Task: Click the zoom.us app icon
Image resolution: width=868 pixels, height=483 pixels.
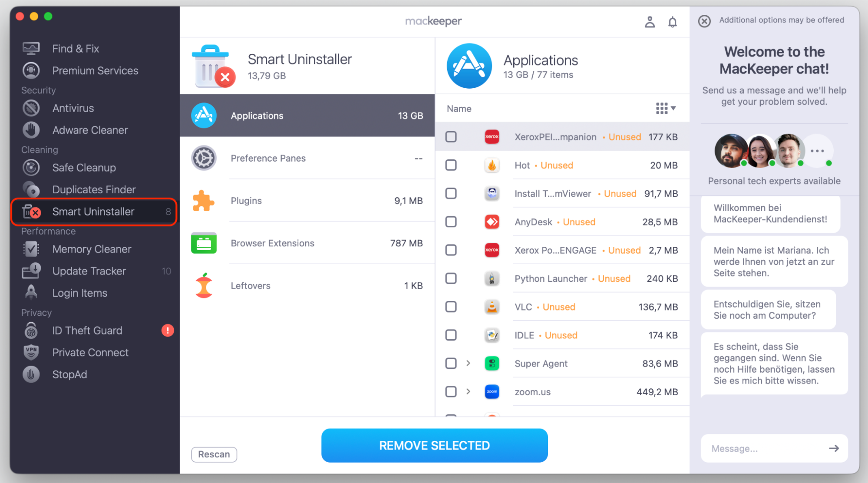Action: 492,392
